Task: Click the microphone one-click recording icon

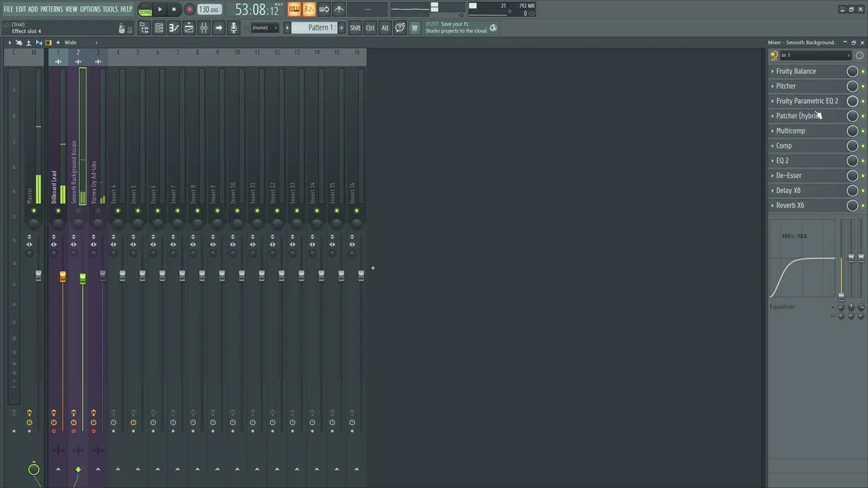Action: coord(233,28)
